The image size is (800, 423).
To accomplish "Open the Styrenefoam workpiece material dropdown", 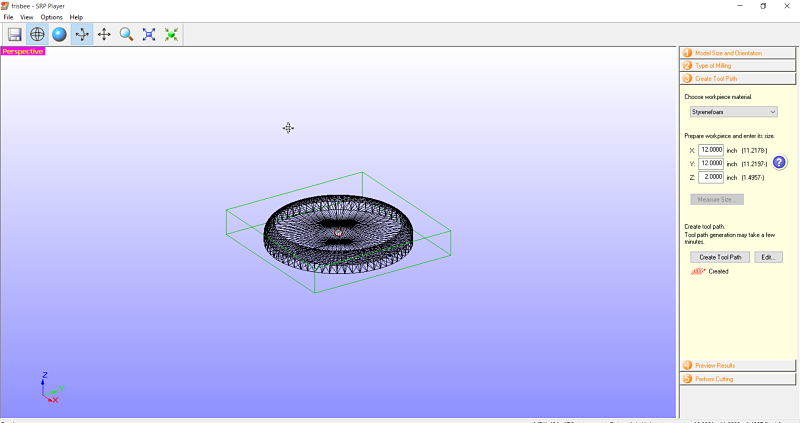I will point(734,112).
